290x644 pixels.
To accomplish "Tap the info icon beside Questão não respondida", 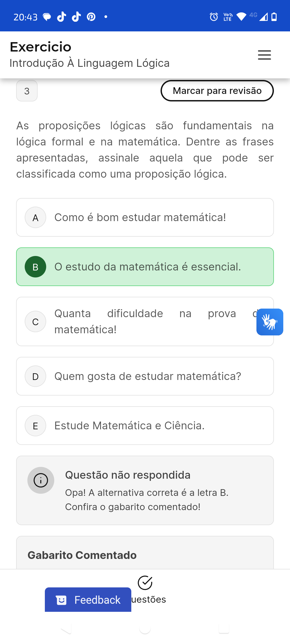I will (41, 480).
